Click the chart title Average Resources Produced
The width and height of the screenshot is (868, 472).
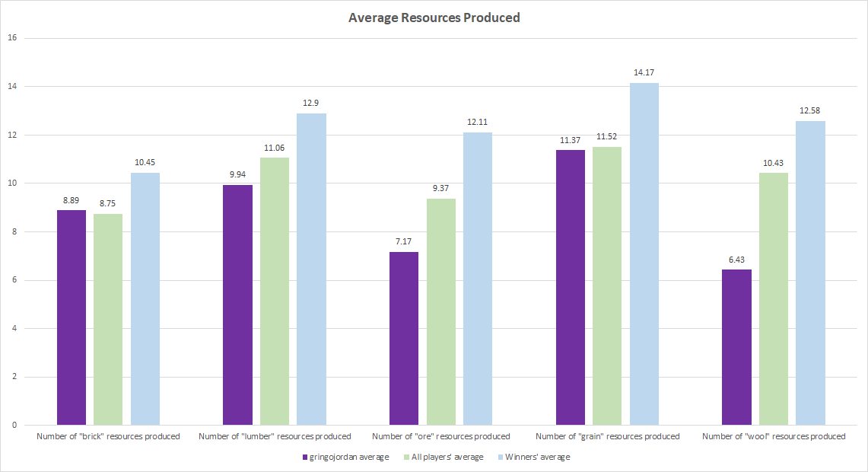[434, 18]
